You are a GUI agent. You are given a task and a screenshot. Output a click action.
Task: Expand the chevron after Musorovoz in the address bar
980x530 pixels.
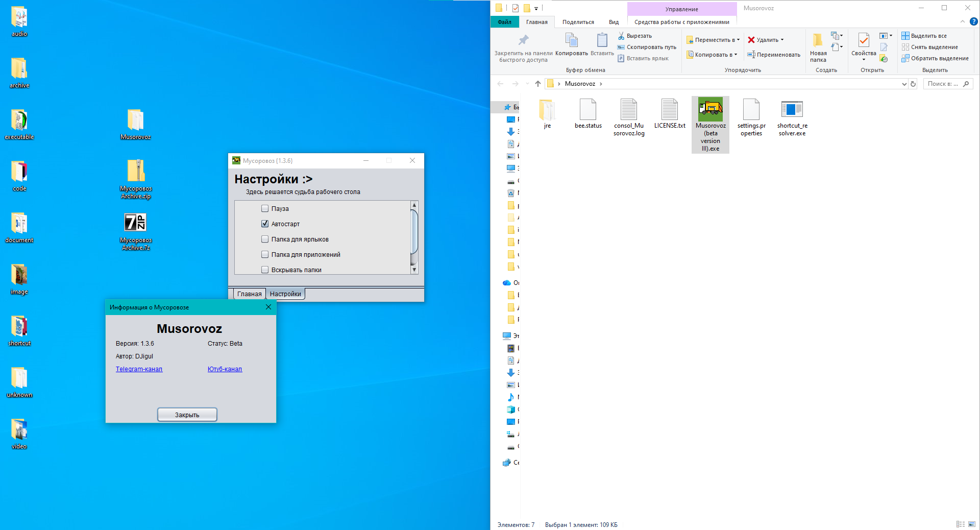click(x=601, y=84)
